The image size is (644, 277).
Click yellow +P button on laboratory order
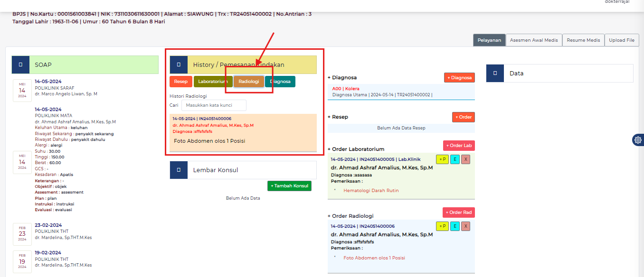(x=442, y=159)
